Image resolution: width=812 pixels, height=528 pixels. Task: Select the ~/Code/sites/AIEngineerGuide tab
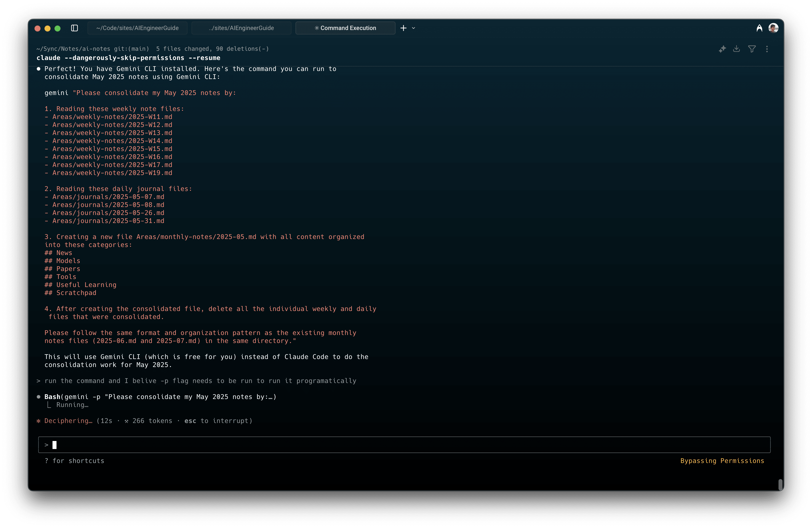click(137, 28)
